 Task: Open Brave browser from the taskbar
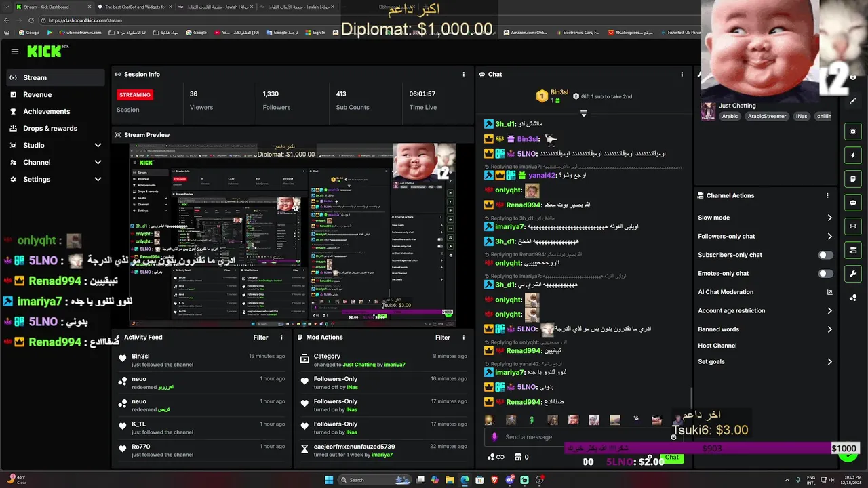[494, 480]
